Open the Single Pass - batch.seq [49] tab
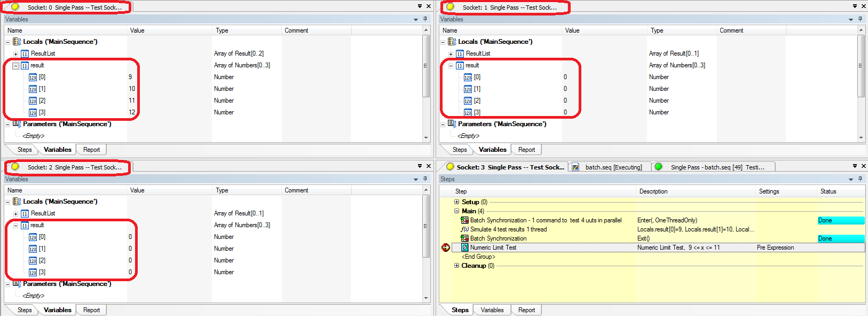The height and width of the screenshot is (317, 868). [713, 167]
